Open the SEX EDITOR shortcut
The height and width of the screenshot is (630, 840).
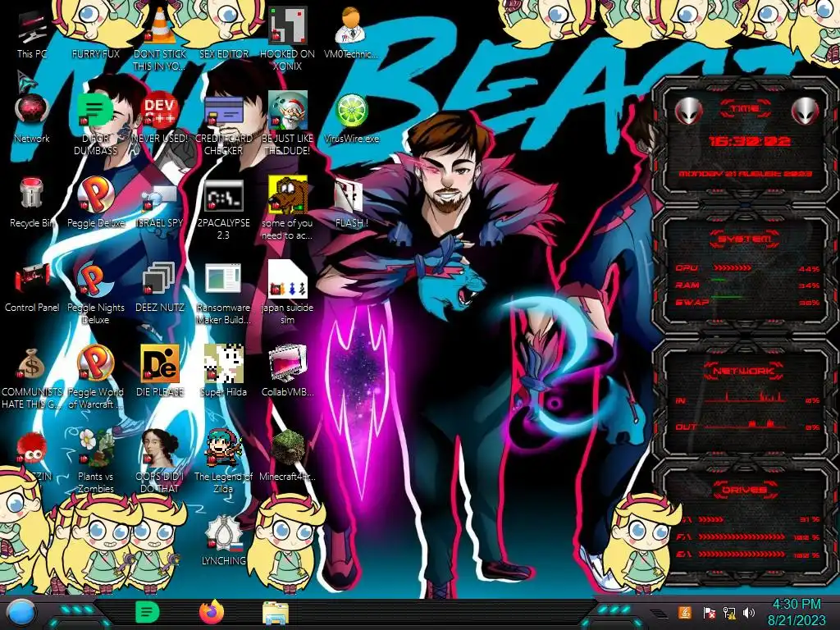pyautogui.click(x=223, y=33)
